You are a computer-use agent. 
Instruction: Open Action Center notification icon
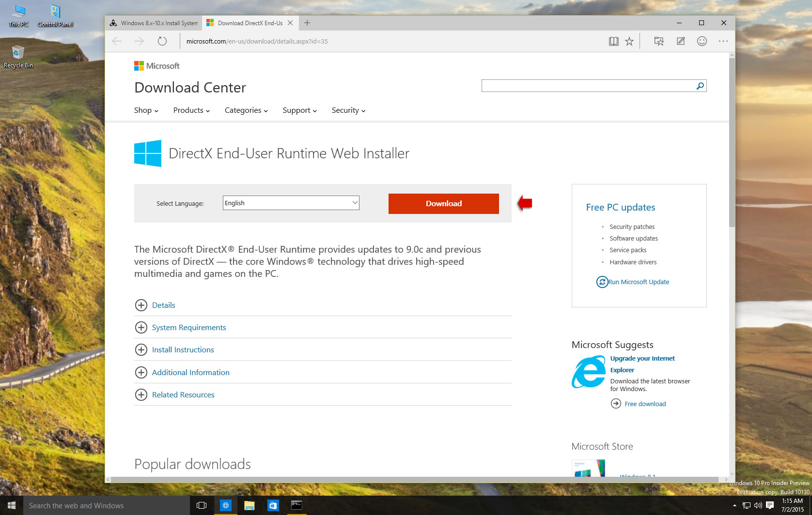tap(770, 505)
